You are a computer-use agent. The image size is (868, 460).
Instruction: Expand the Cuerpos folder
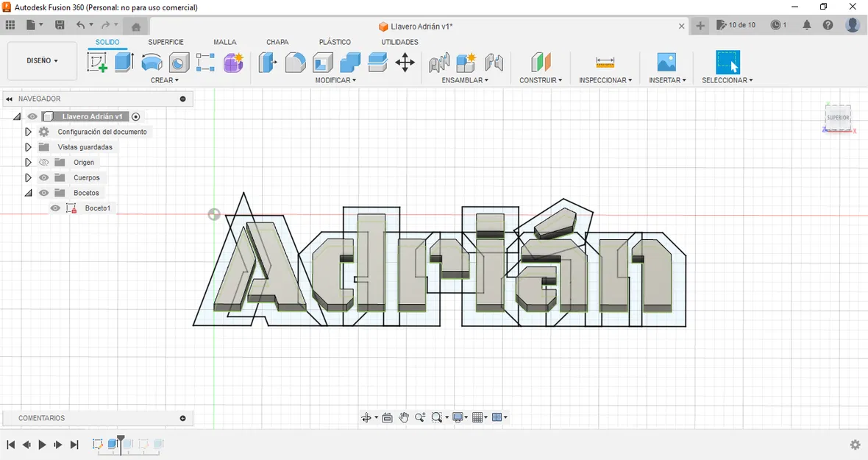point(28,177)
